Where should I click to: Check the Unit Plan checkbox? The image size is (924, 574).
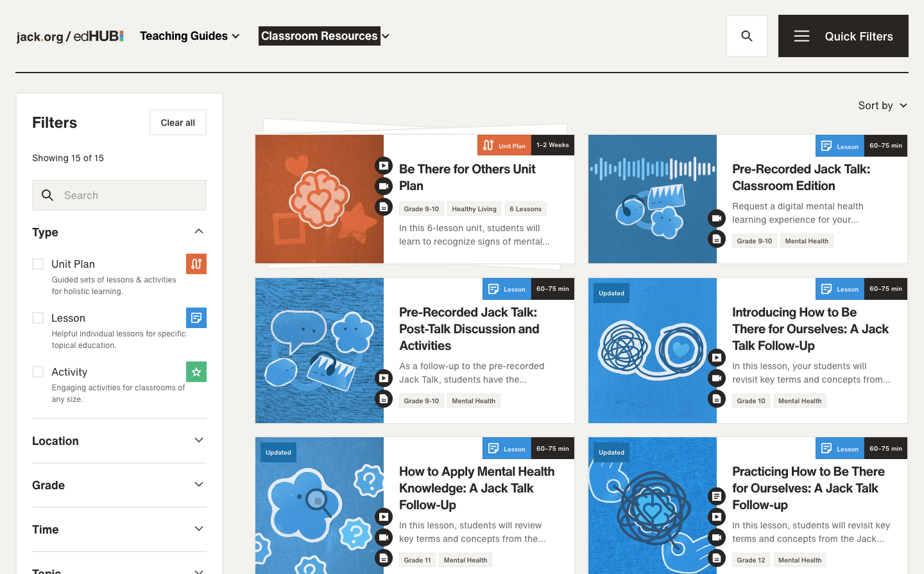(x=38, y=264)
